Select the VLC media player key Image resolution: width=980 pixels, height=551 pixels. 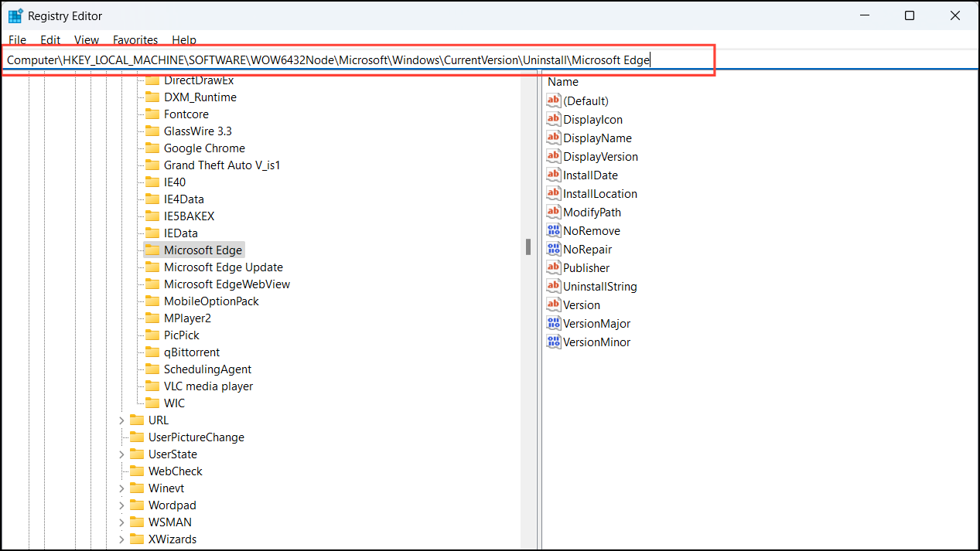click(x=207, y=386)
